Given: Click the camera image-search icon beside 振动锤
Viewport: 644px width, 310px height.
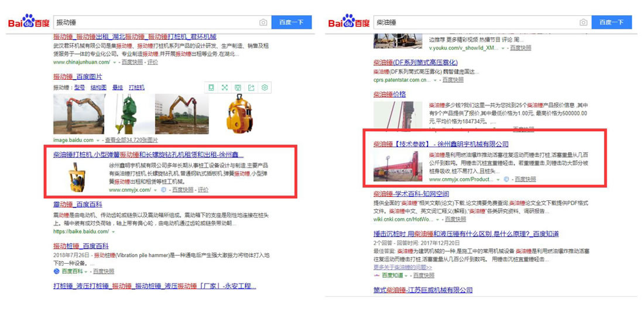Looking at the screenshot, I should click(263, 22).
